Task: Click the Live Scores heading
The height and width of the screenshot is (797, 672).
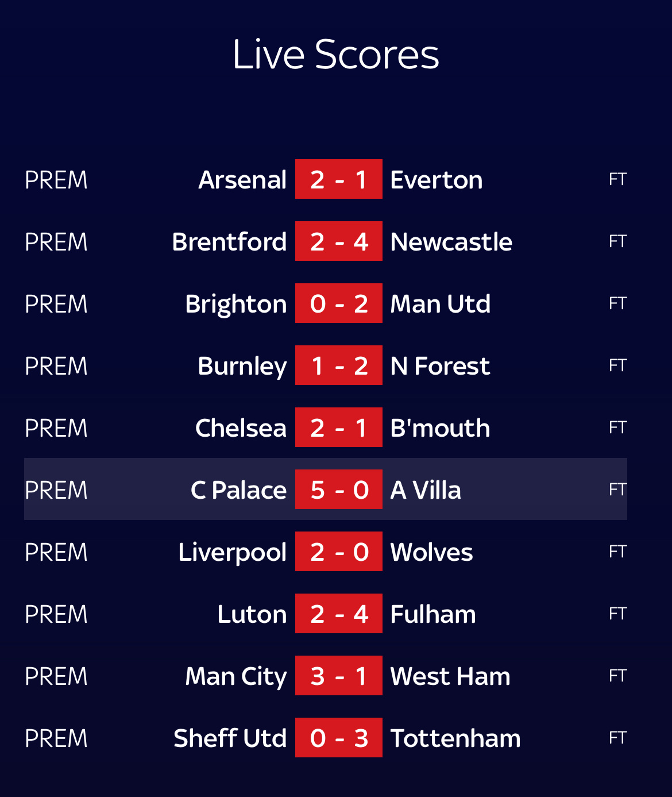Action: click(336, 55)
